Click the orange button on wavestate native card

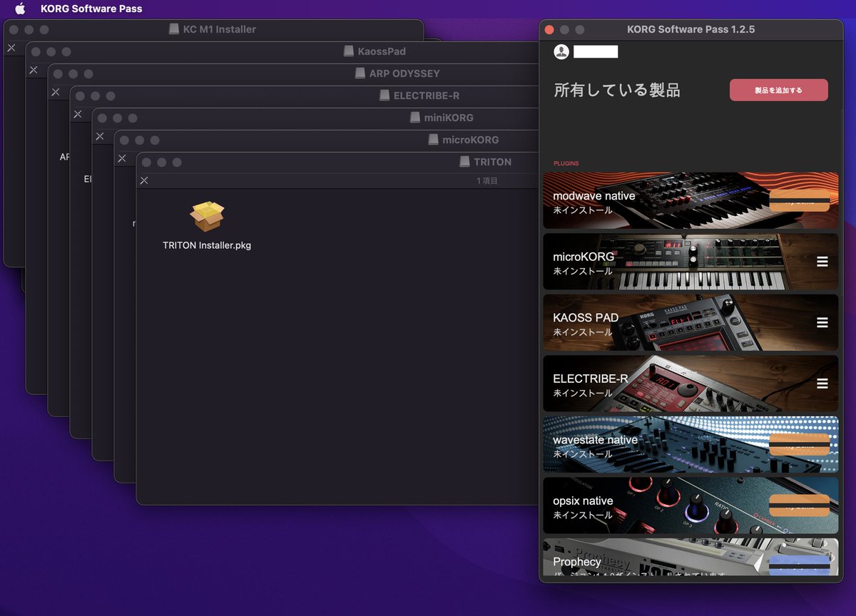tap(799, 444)
